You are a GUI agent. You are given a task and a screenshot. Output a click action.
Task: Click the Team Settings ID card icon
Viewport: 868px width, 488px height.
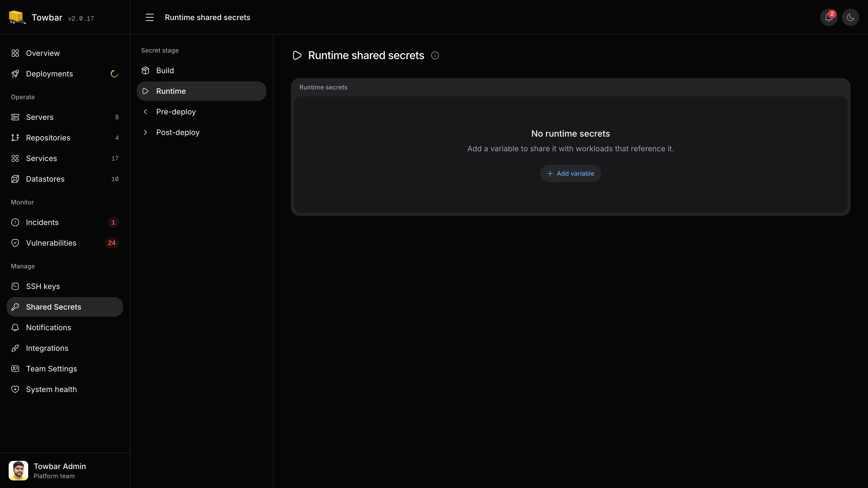[x=15, y=369]
